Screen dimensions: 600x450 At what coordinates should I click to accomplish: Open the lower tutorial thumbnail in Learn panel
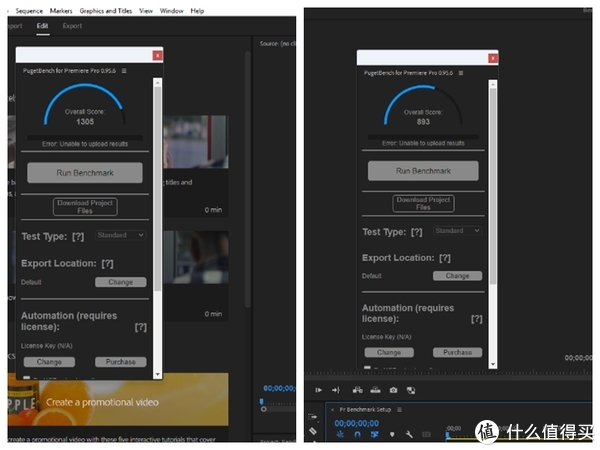pyautogui.click(x=196, y=257)
